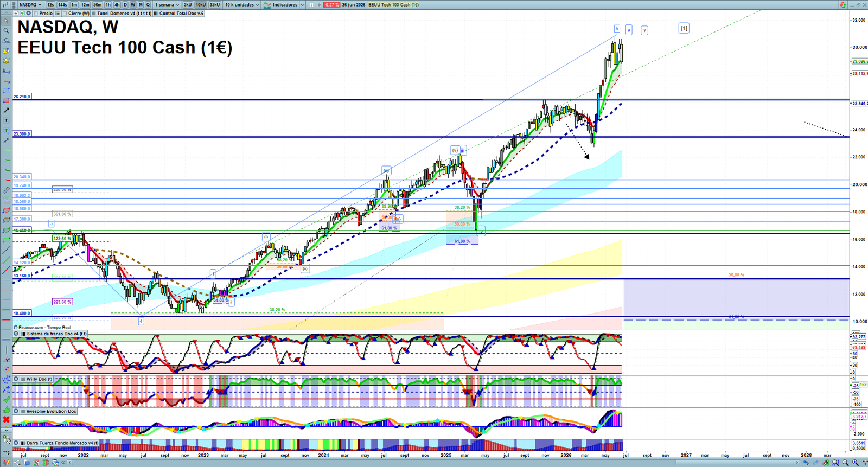Switch to the M monthly timeframe
This screenshot has width=868, height=467.
(x=141, y=5)
